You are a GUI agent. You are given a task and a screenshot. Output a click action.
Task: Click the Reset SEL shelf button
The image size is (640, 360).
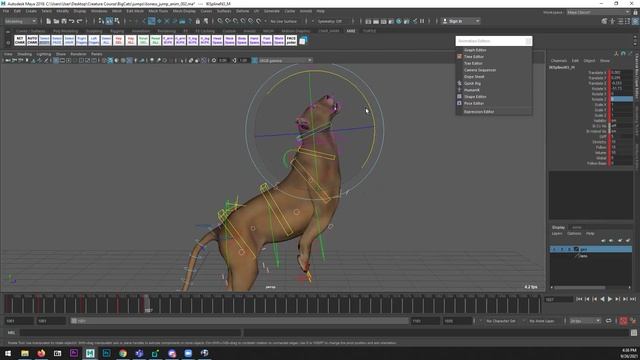click(x=143, y=40)
